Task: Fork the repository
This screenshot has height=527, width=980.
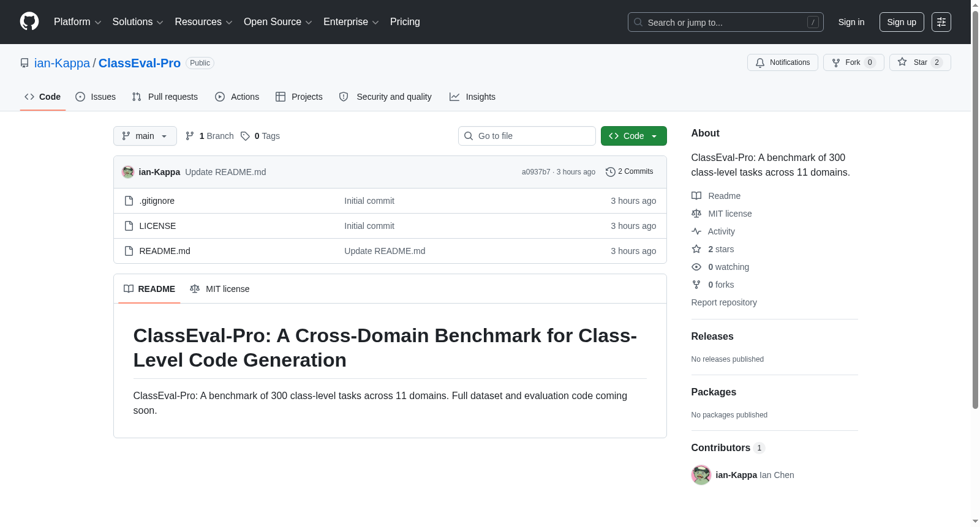Action: click(x=854, y=62)
